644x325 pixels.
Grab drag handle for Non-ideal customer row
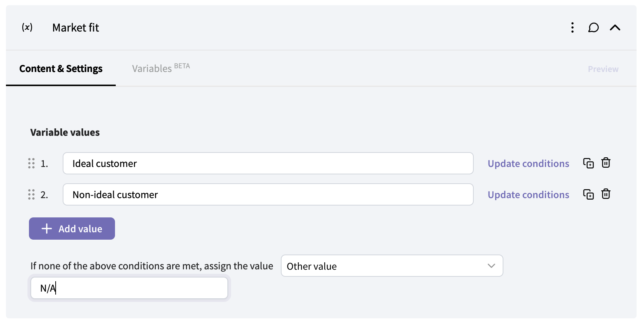32,194
